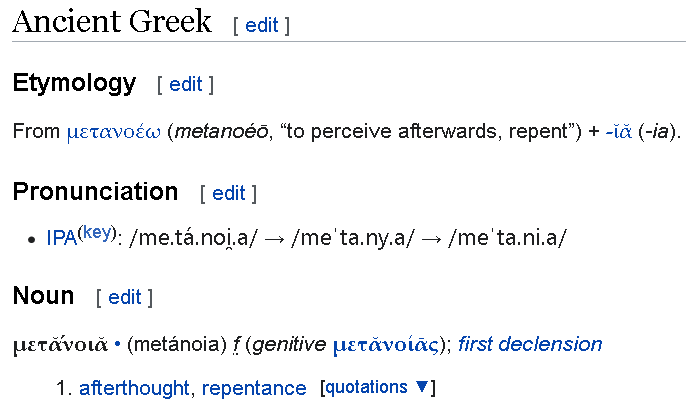
Task: Click the bold headword μετᾰ́νοιᾰ
Action: coord(60,345)
